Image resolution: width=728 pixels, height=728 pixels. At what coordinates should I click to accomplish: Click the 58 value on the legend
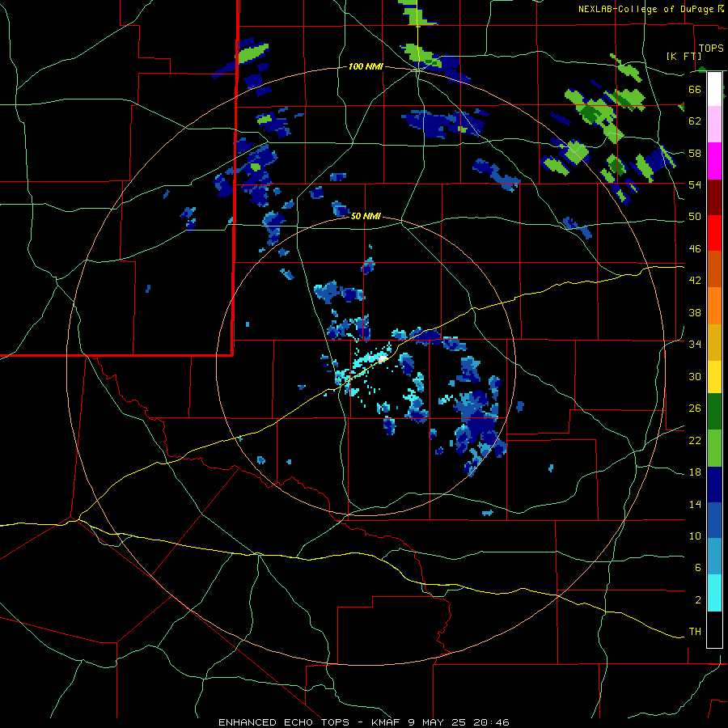tap(695, 153)
